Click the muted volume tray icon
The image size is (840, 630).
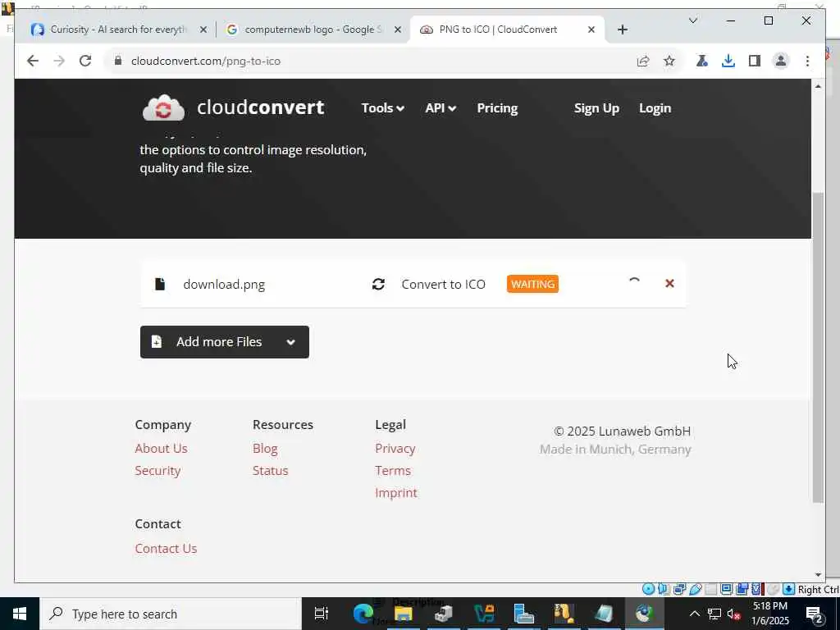point(733,614)
